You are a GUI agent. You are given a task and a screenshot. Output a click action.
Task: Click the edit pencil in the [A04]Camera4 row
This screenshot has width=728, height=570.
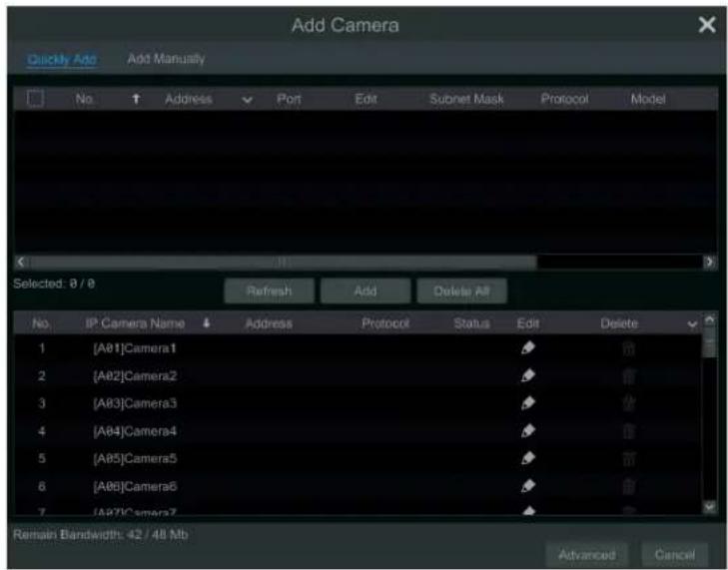pos(528,431)
